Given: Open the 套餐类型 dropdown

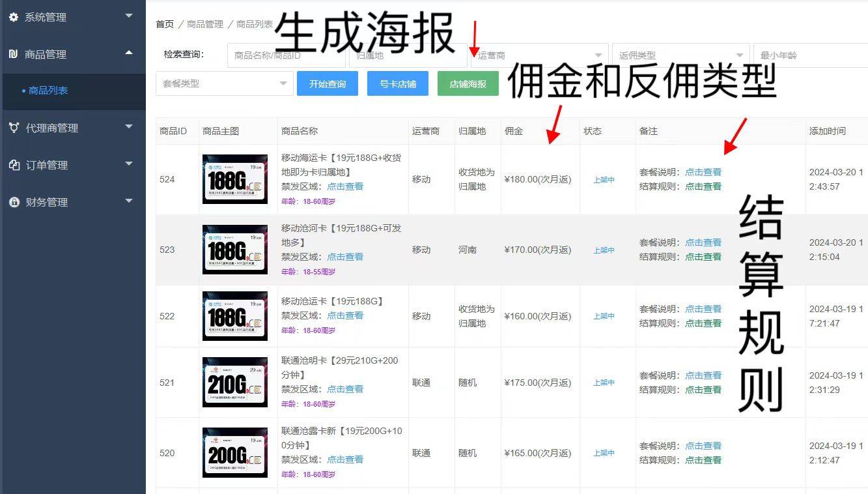Looking at the screenshot, I should point(224,83).
